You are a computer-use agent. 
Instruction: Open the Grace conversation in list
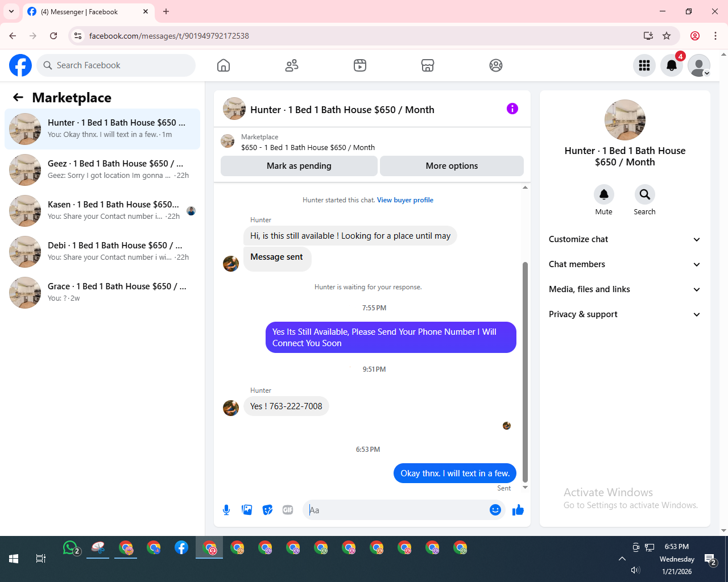[x=102, y=293]
